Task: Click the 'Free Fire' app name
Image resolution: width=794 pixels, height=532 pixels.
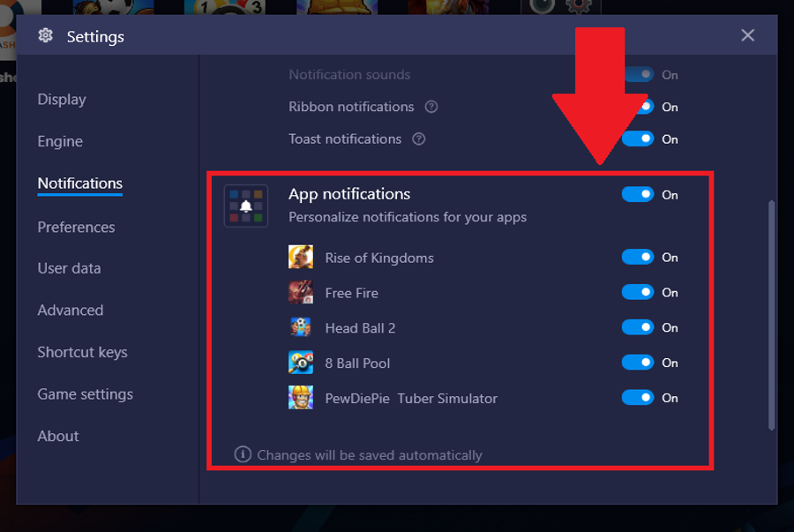Action: coord(351,293)
